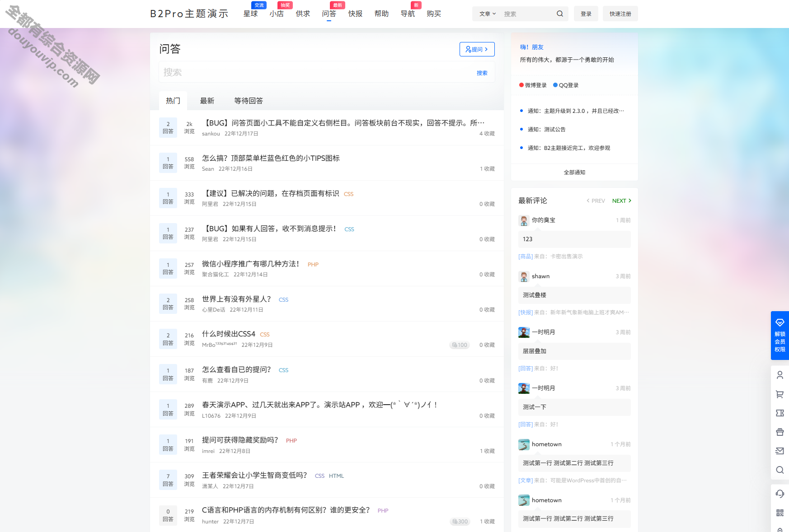This screenshot has height=532, width=789.
Task: Open question 春天演示APP、过几天就出来APP了
Action: (x=319, y=405)
